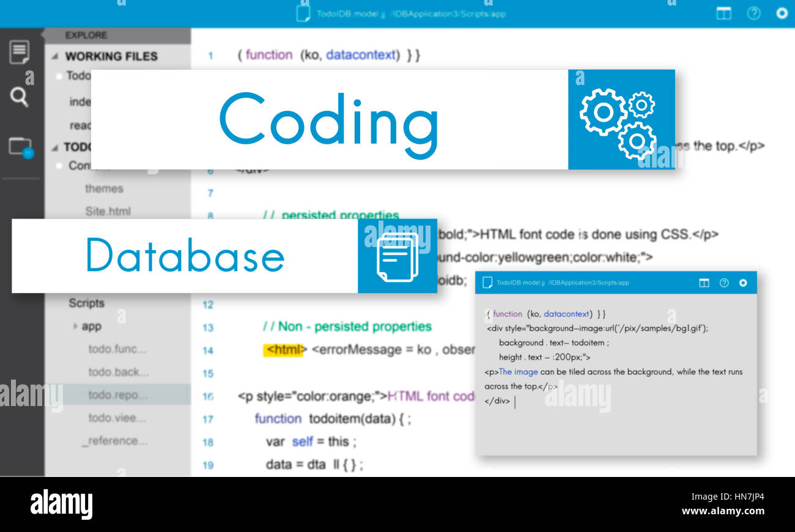This screenshot has width=795, height=532.
Task: Click 'The image' text in small window
Action: tap(519, 372)
